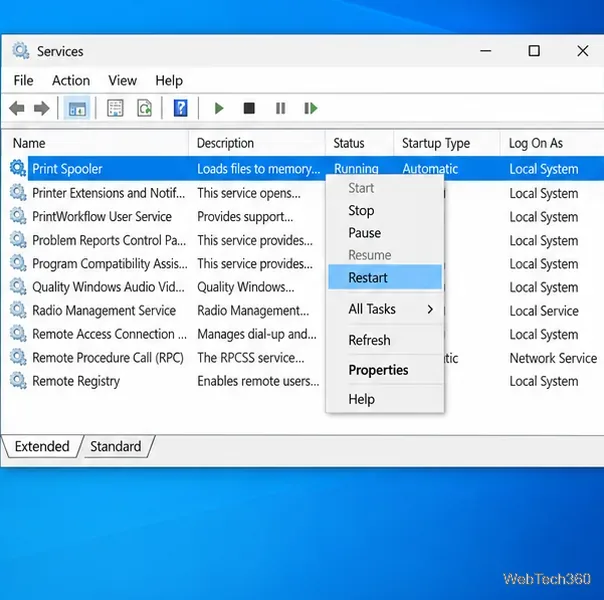The height and width of the screenshot is (600, 604).
Task: Click the 'The RPCSS service...' description
Action: click(x=251, y=358)
